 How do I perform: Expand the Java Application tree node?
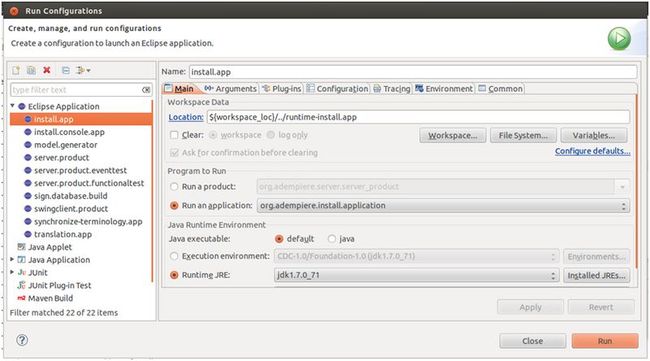[x=12, y=259]
